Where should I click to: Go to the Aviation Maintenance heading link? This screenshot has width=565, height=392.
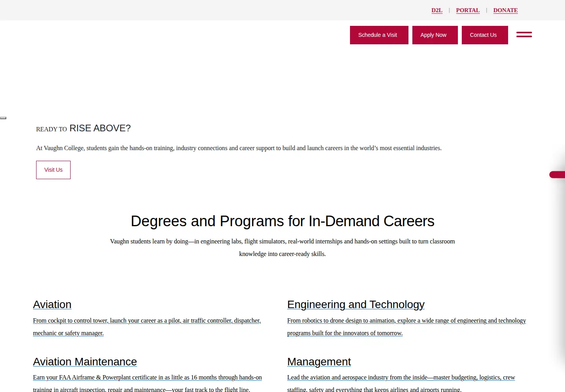click(x=85, y=361)
